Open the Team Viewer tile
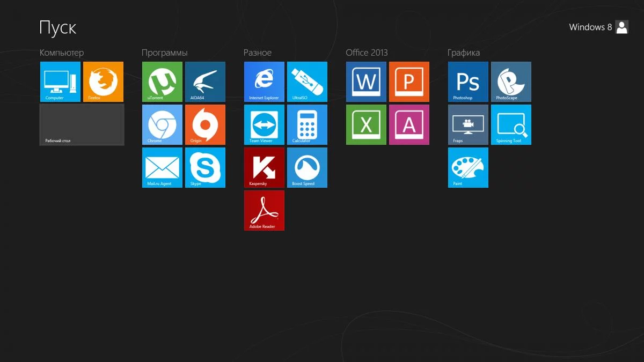644x362 pixels. point(264,124)
